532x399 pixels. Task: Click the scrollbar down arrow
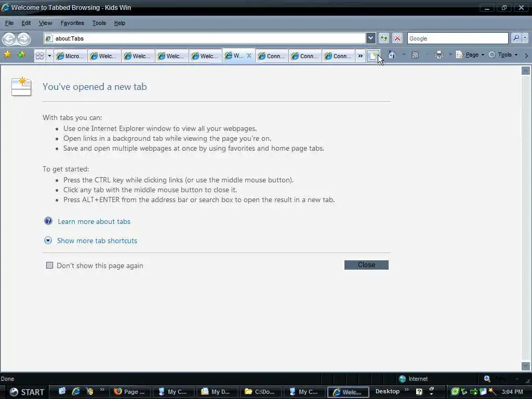(525, 366)
